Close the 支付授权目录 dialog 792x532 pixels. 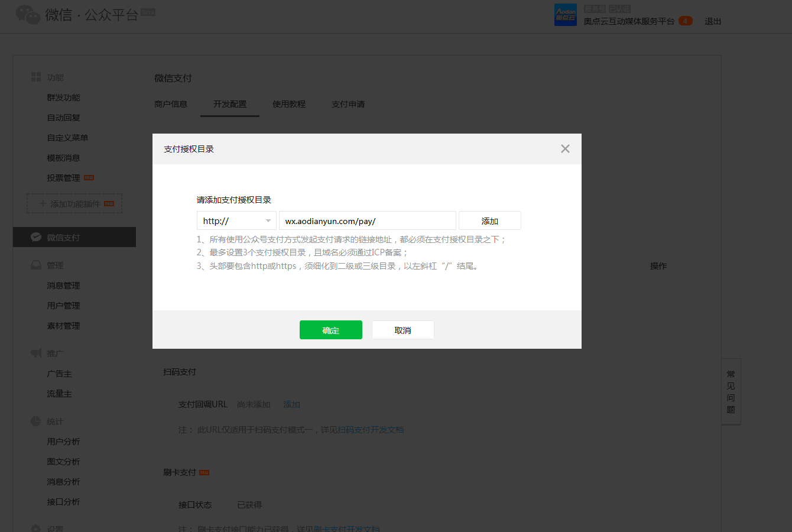coord(565,149)
